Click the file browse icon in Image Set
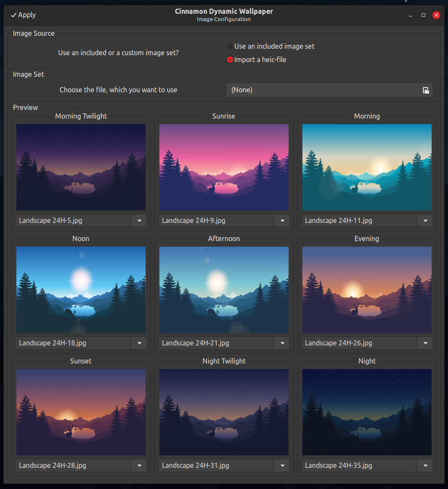448x489 pixels. 426,90
